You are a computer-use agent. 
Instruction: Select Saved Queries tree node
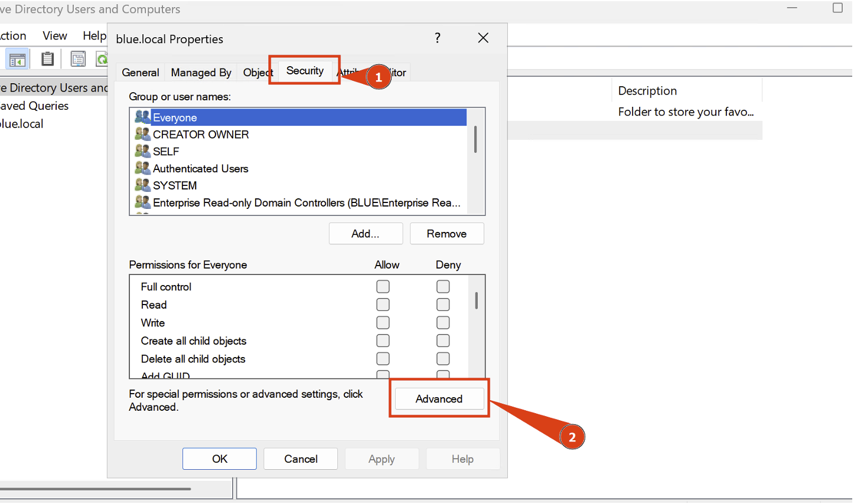tap(34, 106)
